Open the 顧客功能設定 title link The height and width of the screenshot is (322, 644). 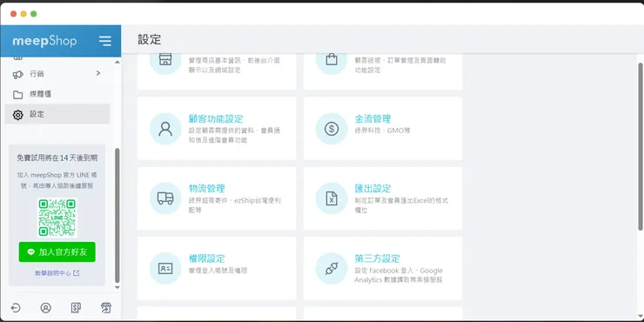click(x=216, y=119)
